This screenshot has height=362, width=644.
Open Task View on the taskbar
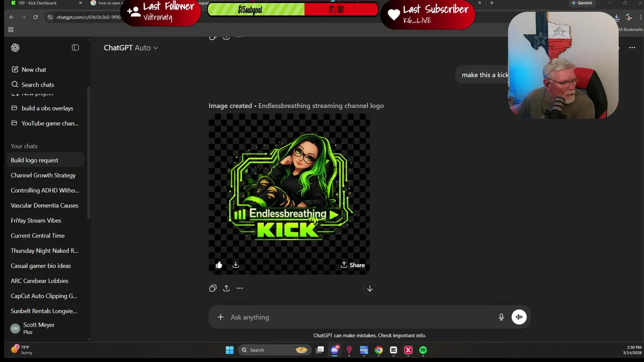[319, 350]
